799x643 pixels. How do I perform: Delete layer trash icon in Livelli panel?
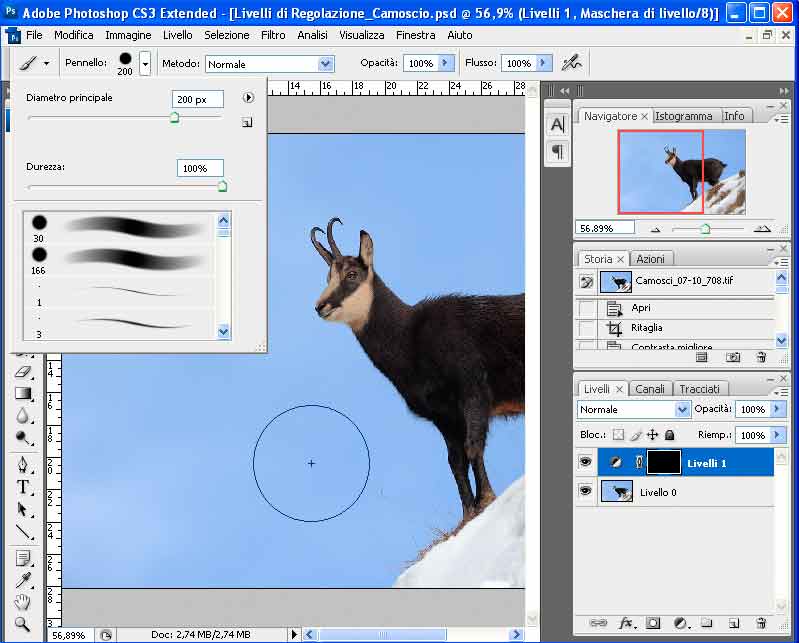(x=761, y=623)
